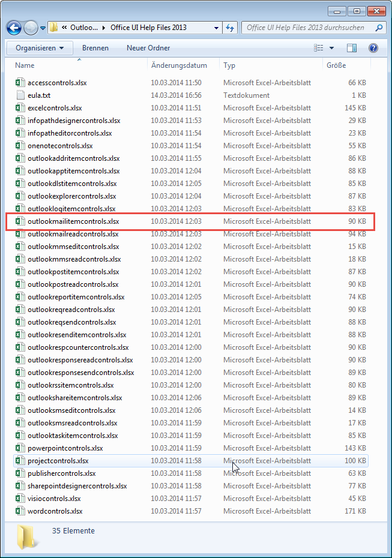Screen dimensions: 392x558
Task: Select file outlookreqsendcontrols.xlsx
Action: [72, 322]
